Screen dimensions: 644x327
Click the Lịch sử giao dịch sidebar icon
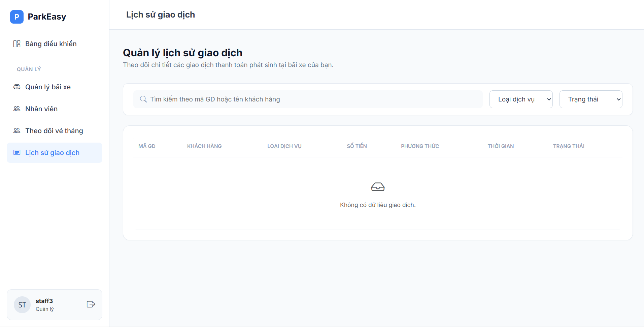pos(17,153)
